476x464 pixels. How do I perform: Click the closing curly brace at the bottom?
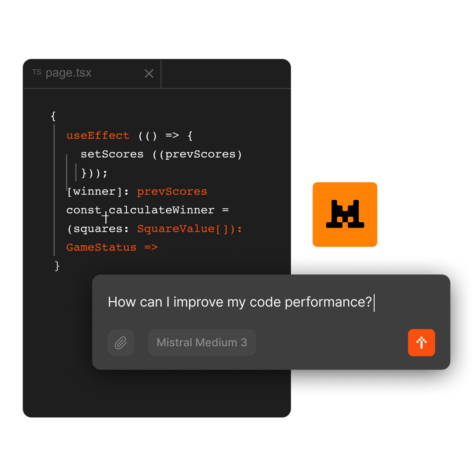[x=57, y=266]
